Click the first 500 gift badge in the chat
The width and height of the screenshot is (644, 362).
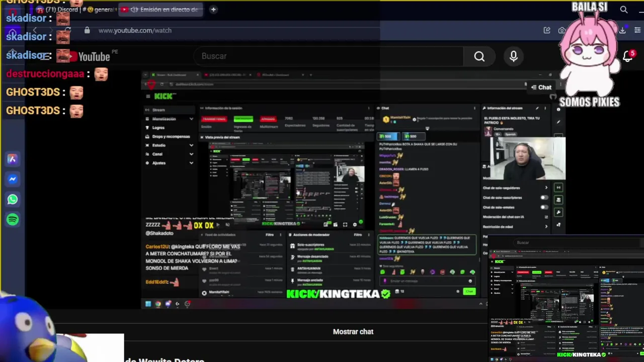[x=388, y=136]
